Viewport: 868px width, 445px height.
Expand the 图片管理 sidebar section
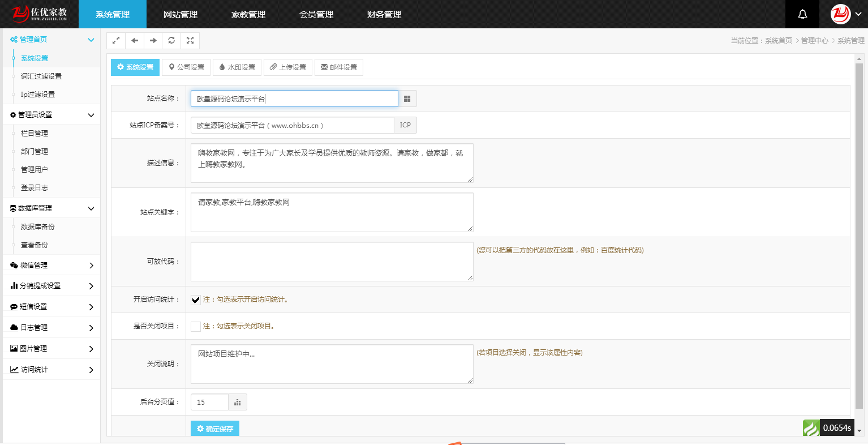pyautogui.click(x=51, y=348)
